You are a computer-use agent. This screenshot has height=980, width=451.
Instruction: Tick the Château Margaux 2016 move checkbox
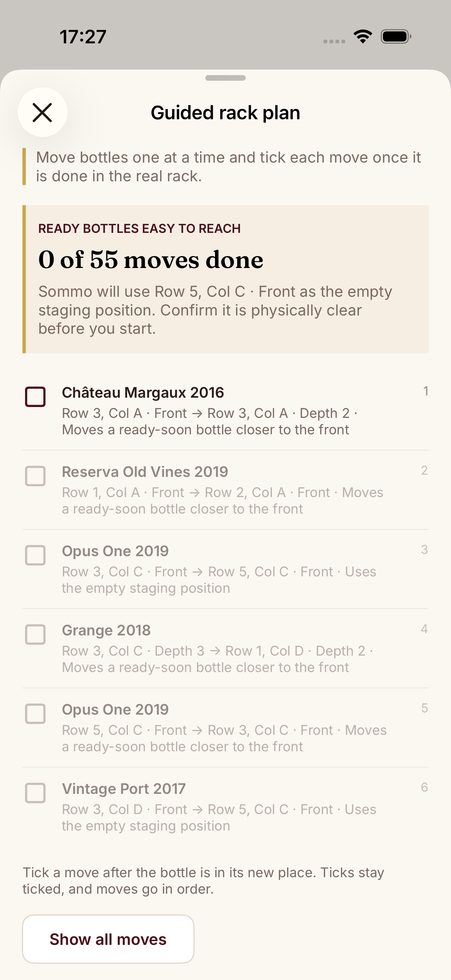(36, 397)
